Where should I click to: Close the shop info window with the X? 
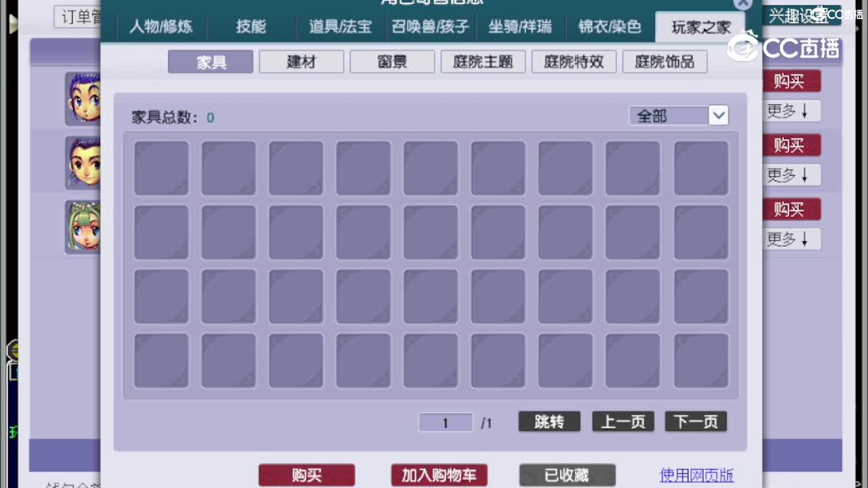tap(741, 5)
